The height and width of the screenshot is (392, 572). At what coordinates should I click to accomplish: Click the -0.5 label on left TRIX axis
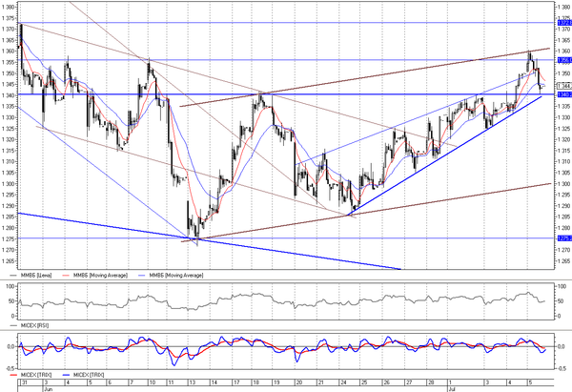10,369
